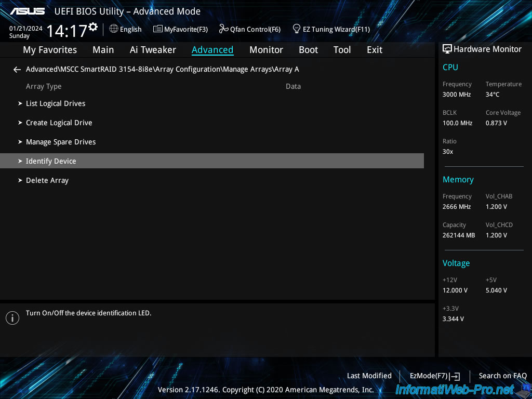Open Search on FAQ link
Viewport: 532px width, 399px height.
502,376
